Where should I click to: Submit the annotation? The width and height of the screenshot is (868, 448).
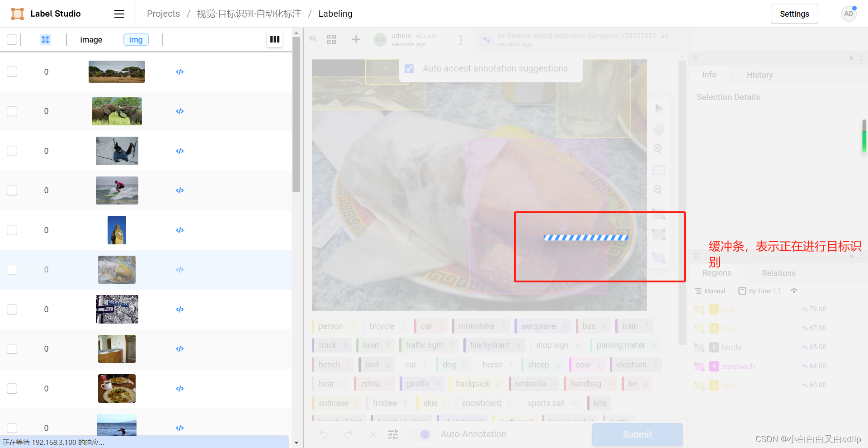click(x=637, y=434)
